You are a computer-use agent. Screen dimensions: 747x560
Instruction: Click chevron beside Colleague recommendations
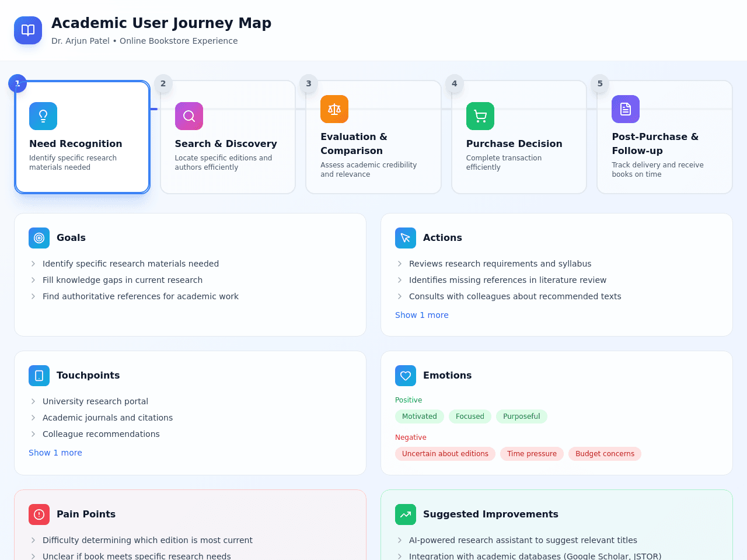(33, 434)
